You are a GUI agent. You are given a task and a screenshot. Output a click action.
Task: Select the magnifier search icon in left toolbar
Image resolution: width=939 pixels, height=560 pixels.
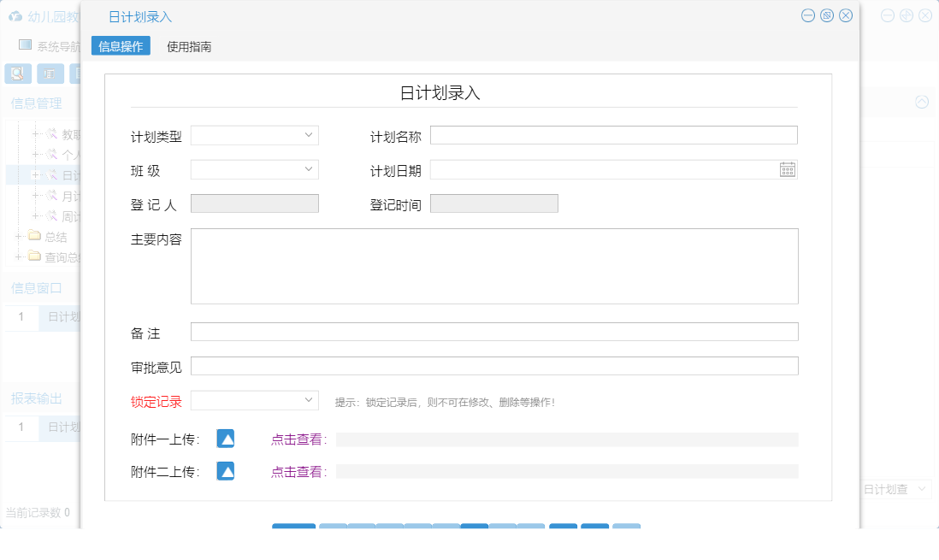tap(15, 74)
